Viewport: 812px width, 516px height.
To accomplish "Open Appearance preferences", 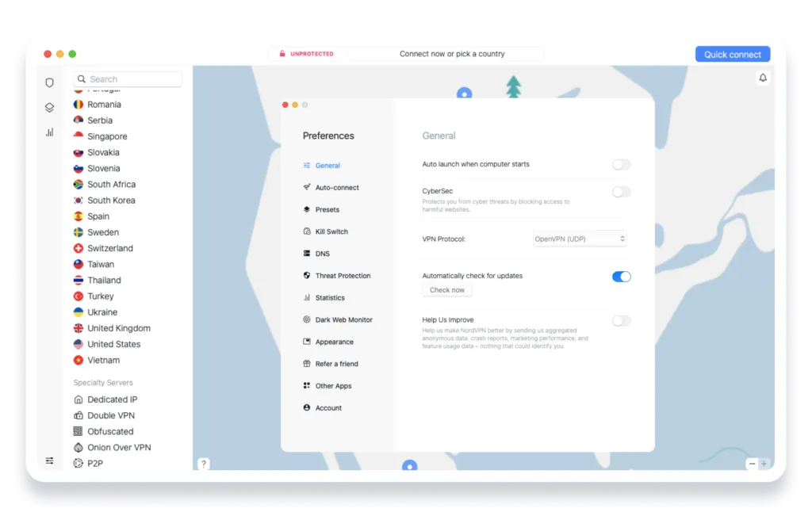I will (x=334, y=342).
